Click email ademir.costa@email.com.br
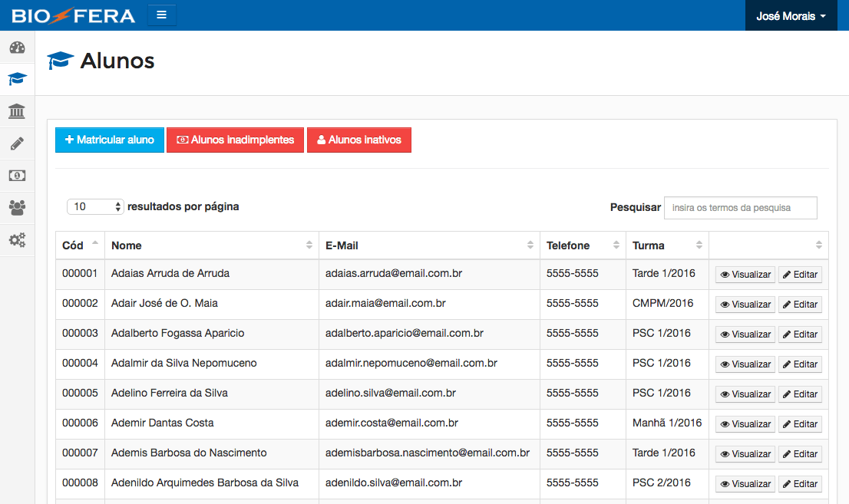 point(392,423)
